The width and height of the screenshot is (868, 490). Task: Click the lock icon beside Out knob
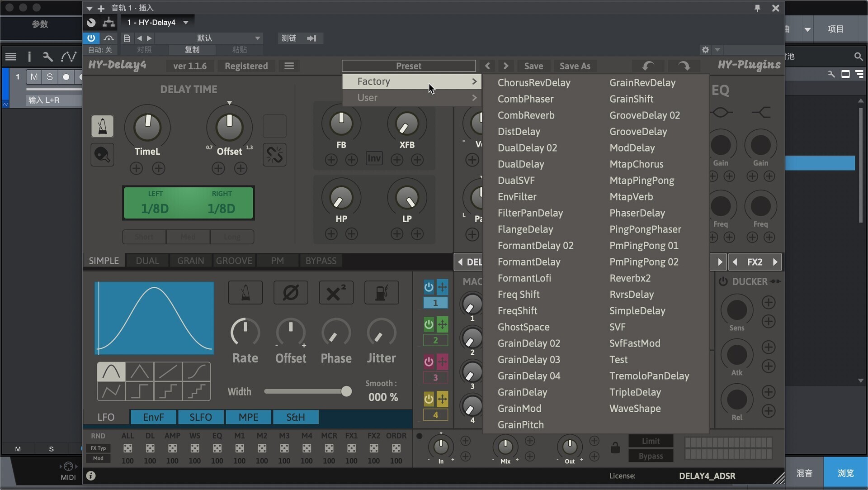615,448
